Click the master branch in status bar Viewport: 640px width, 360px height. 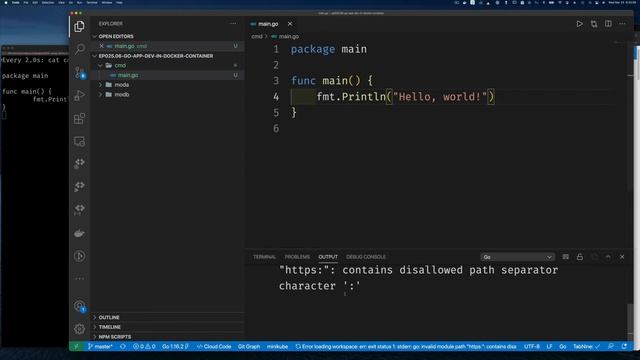pyautogui.click(x=100, y=347)
